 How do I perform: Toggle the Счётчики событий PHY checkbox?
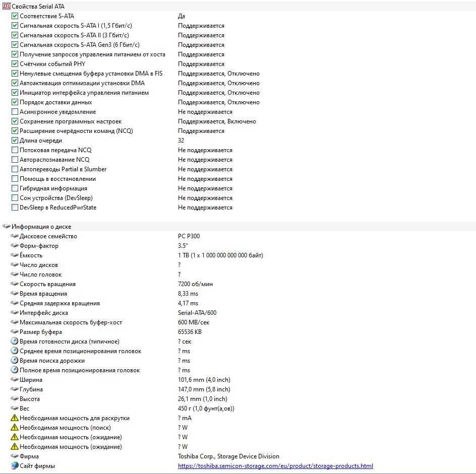[x=15, y=63]
